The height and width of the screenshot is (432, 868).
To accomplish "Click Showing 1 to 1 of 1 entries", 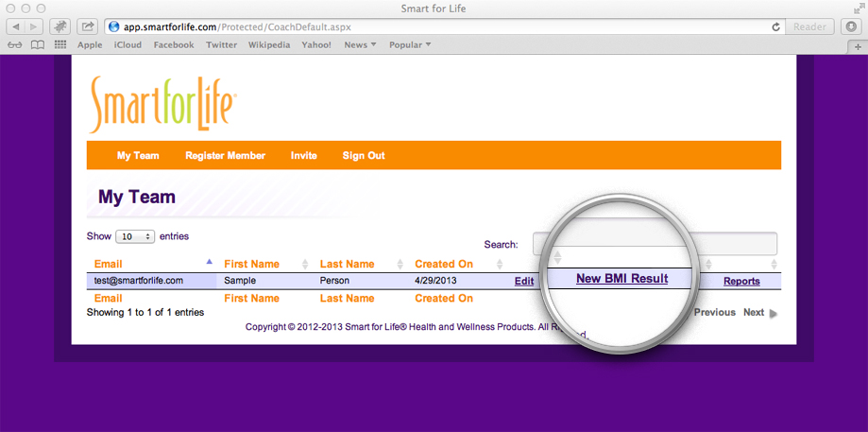I will tap(145, 312).
